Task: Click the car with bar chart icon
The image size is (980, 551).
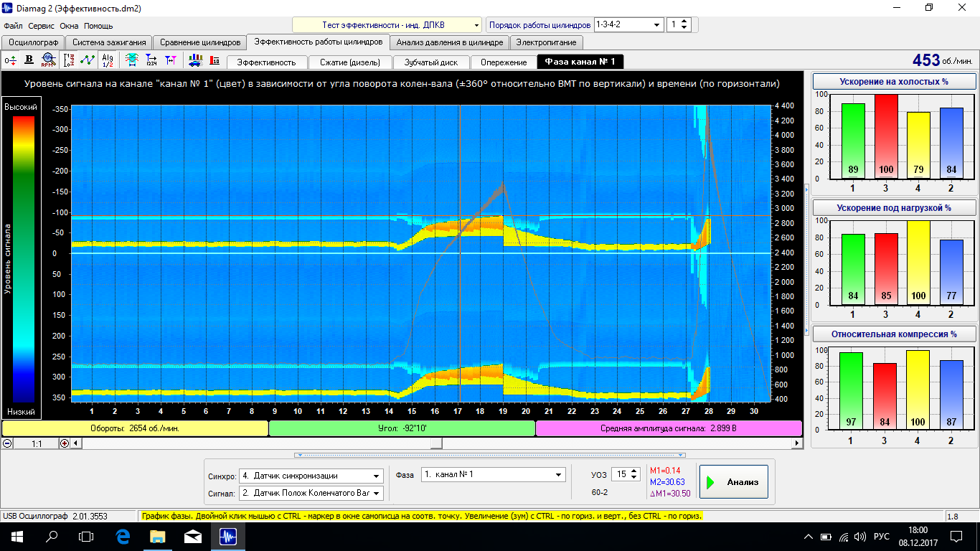Action: coord(194,60)
